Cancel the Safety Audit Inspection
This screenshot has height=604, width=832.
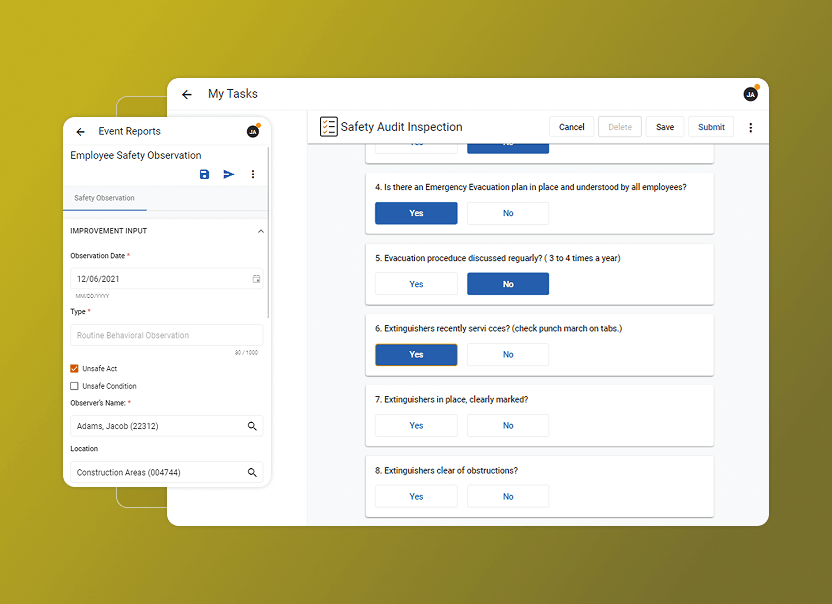click(571, 127)
